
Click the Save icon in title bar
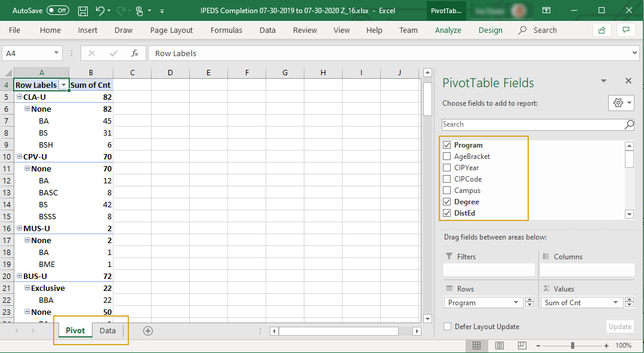83,11
